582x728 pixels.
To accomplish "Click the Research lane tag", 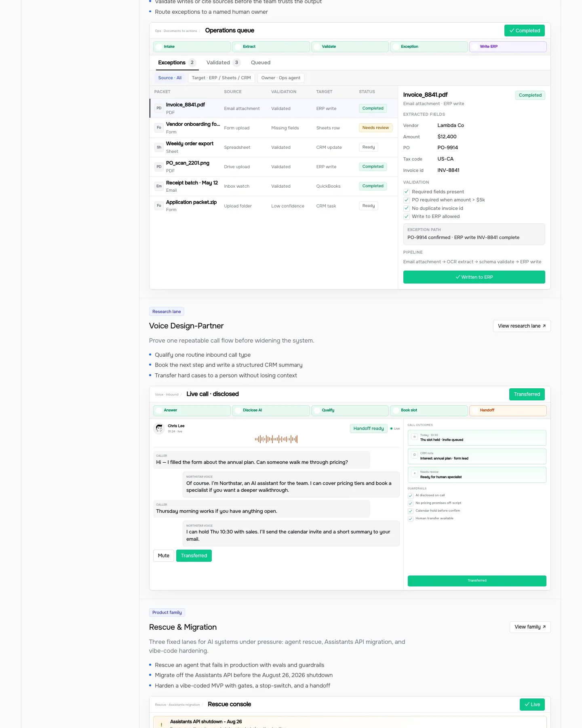I will click(167, 311).
